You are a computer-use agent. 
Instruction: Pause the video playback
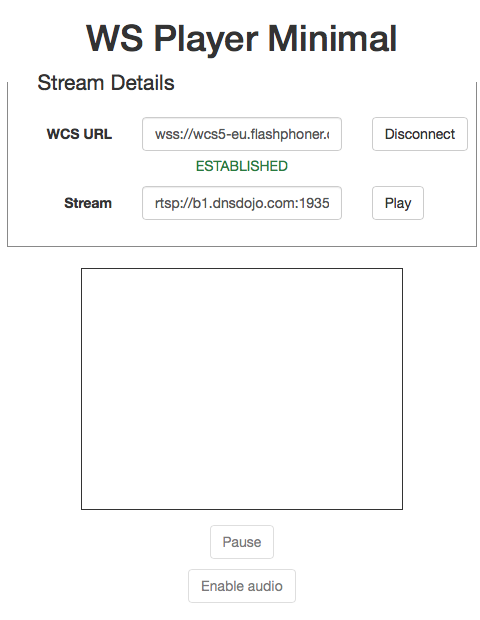tap(242, 542)
